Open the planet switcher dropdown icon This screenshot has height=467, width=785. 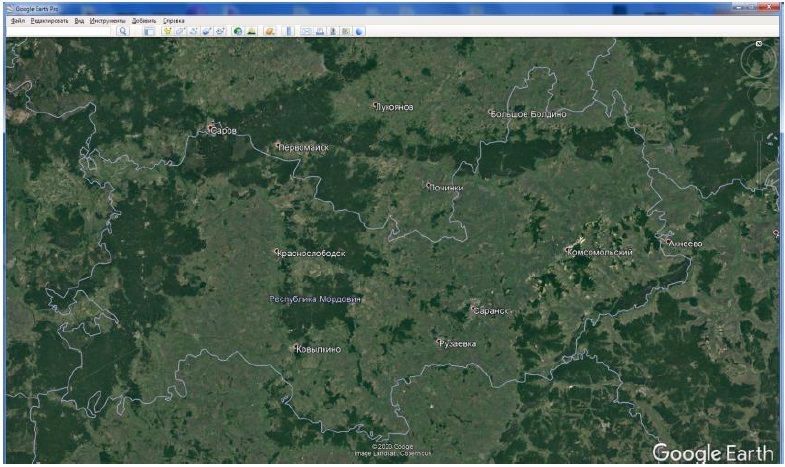(270, 31)
